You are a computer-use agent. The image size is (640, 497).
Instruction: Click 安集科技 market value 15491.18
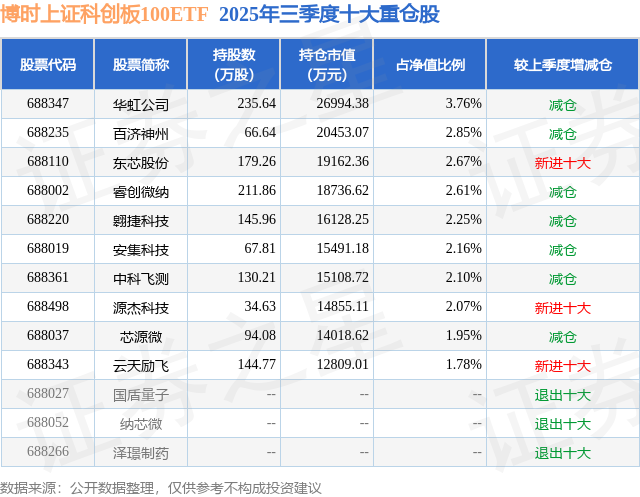pyautogui.click(x=343, y=248)
